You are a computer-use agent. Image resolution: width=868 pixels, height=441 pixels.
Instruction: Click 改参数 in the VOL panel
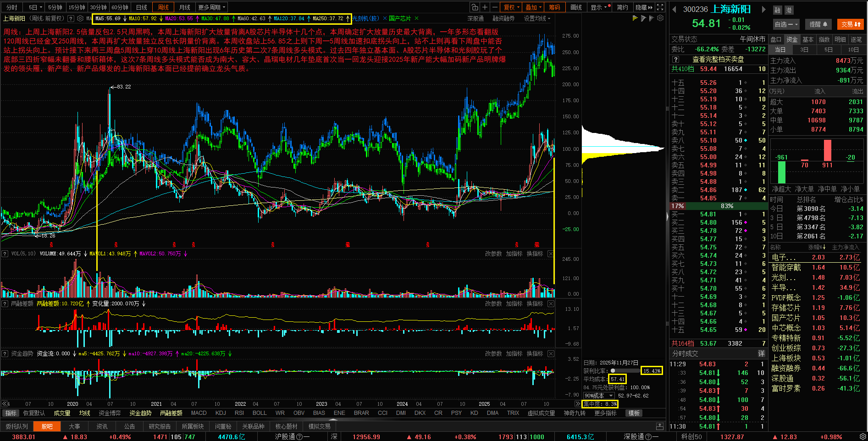[x=493, y=254]
